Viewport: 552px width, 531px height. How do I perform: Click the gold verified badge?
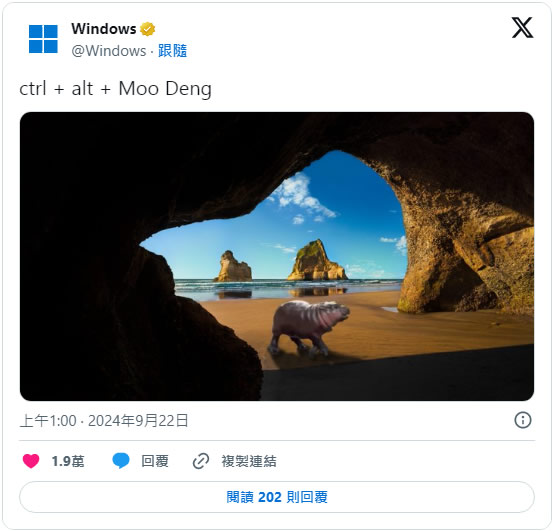[x=148, y=29]
